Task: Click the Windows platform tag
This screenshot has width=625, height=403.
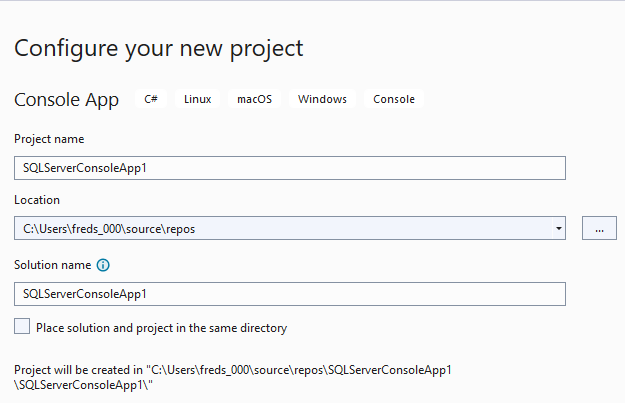Action: (x=322, y=99)
